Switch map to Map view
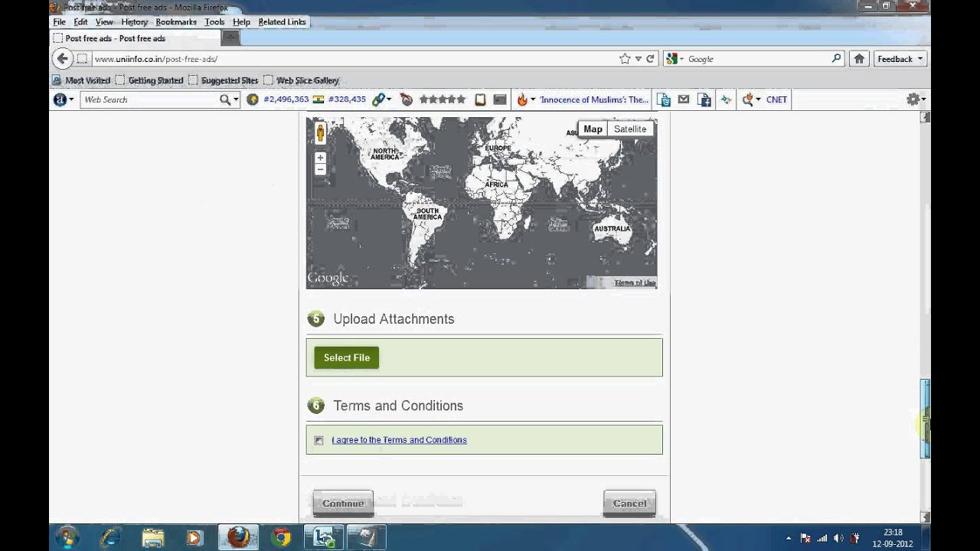This screenshot has height=551, width=980. [593, 129]
